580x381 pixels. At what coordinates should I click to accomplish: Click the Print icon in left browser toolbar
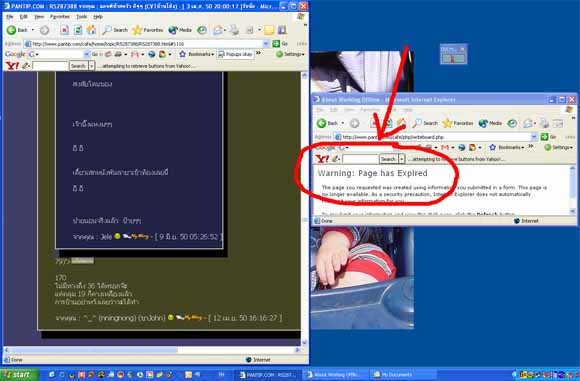tap(234, 30)
